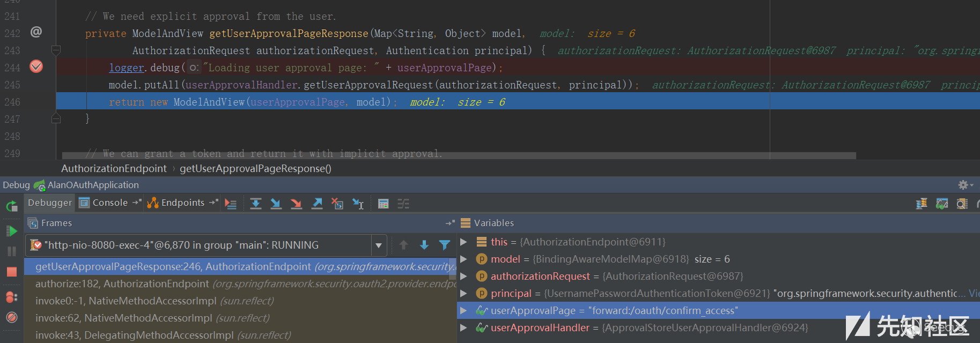Click the logger link on line 244
The image size is (980, 343).
(127, 68)
